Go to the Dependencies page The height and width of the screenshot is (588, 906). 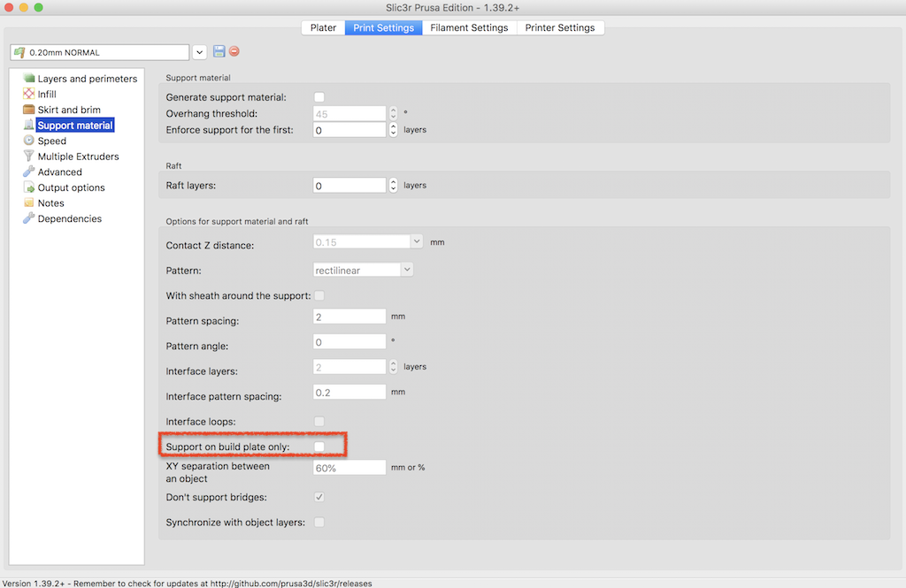click(x=69, y=218)
